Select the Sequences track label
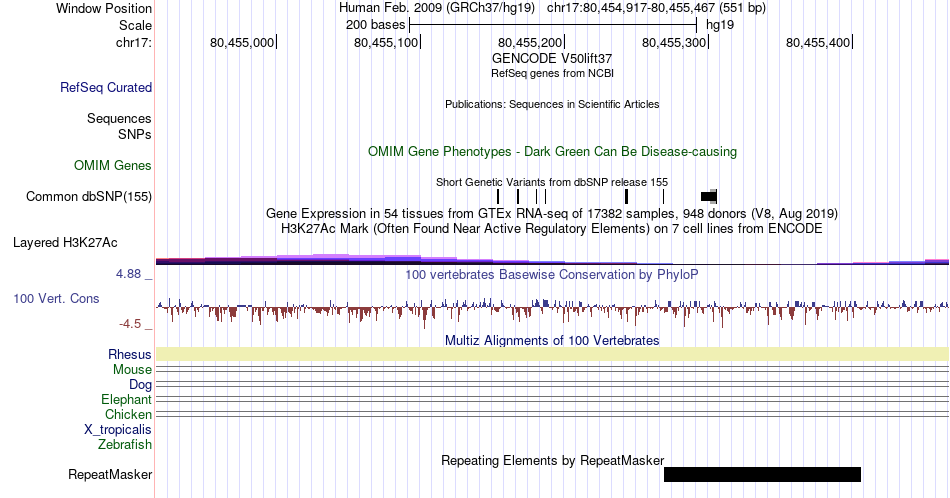Screen dimensions: 950x498 click(119, 118)
